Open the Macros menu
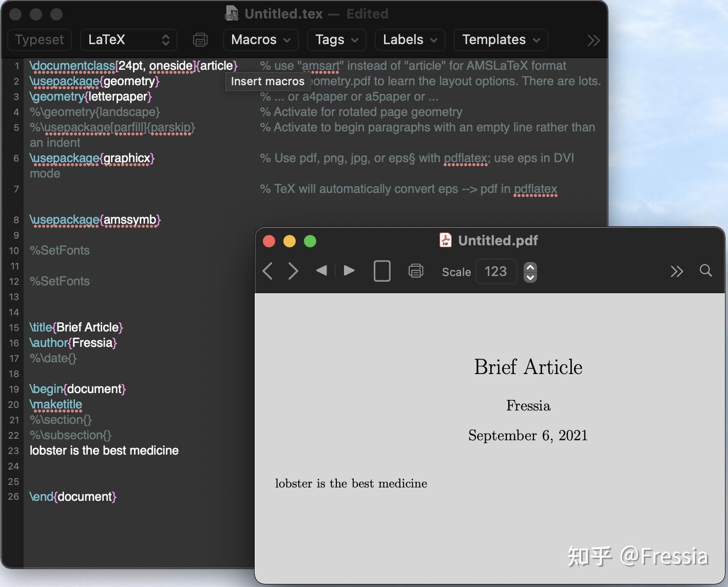This screenshot has width=728, height=587. click(x=260, y=40)
